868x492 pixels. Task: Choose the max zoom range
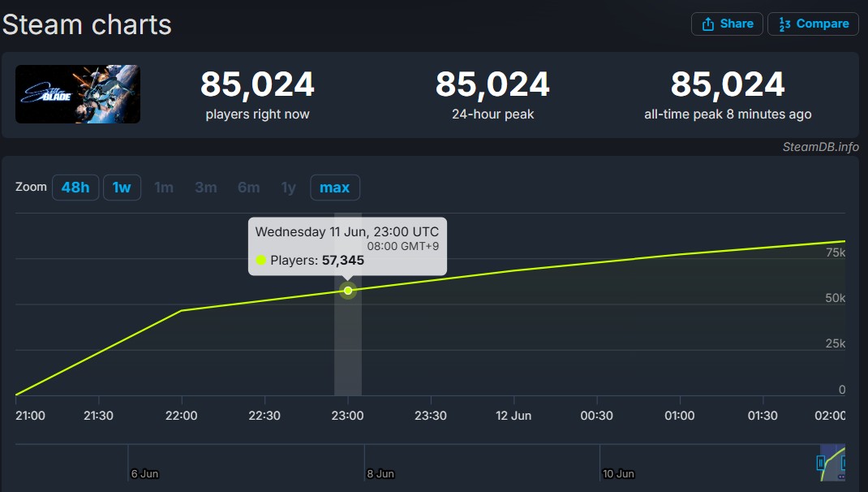[x=335, y=188]
